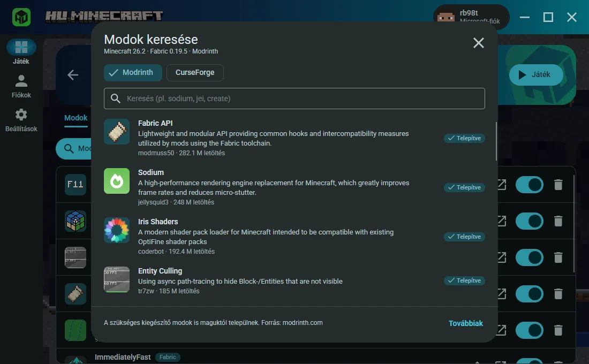
Task: Go back with the arrow icon
Action: click(73, 75)
